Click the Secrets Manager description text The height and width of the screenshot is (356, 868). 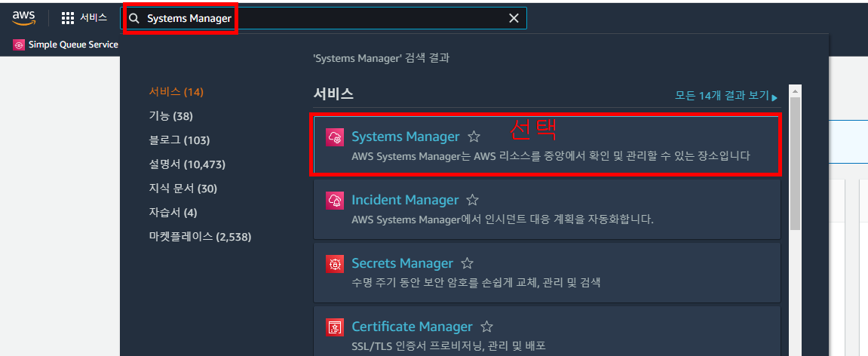tap(476, 283)
